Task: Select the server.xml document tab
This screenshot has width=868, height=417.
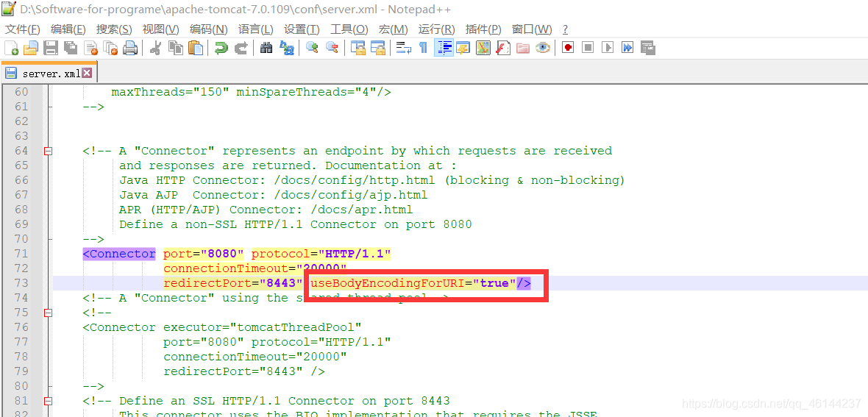Action: 50,74
